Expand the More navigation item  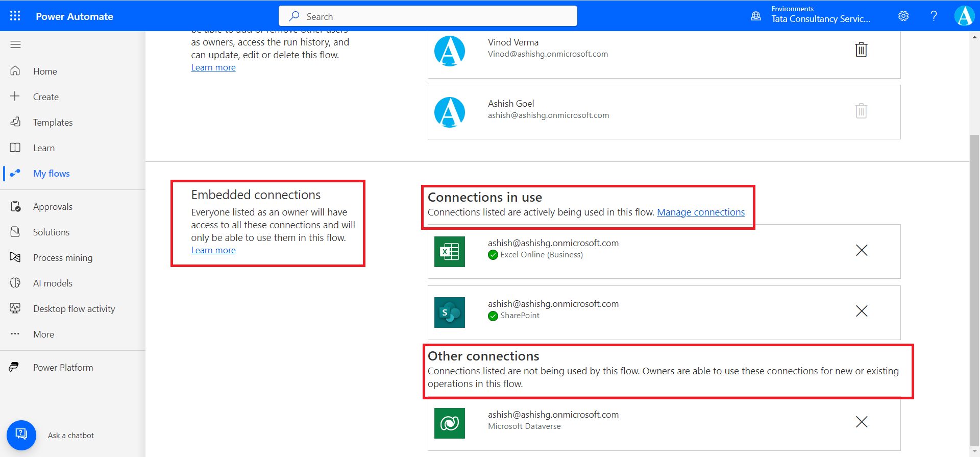[43, 334]
